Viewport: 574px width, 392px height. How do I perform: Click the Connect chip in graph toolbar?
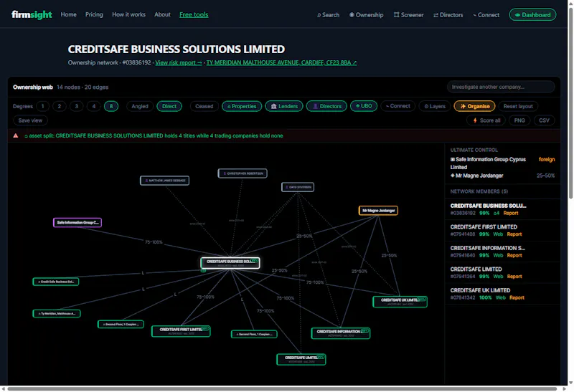point(398,106)
